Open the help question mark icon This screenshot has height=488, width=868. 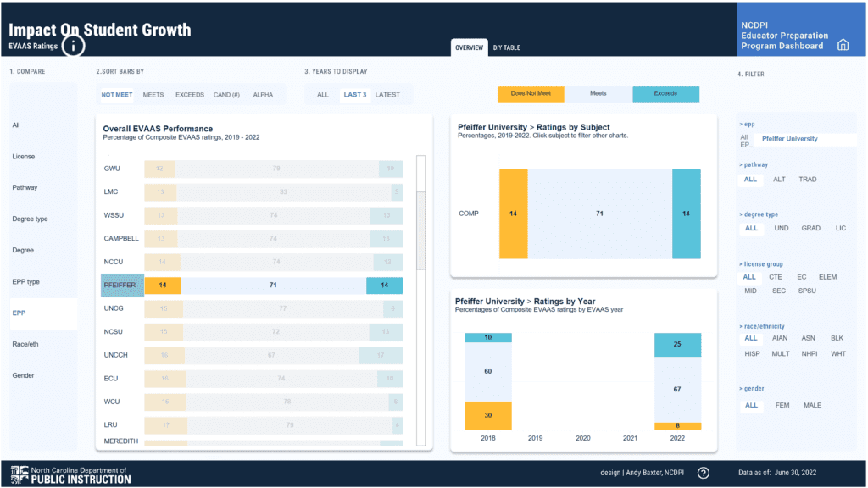[x=703, y=473]
